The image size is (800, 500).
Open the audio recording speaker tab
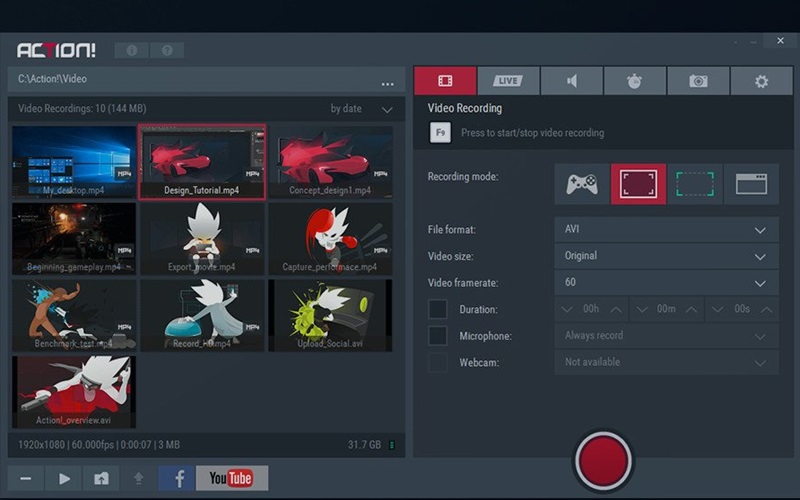pyautogui.click(x=572, y=81)
